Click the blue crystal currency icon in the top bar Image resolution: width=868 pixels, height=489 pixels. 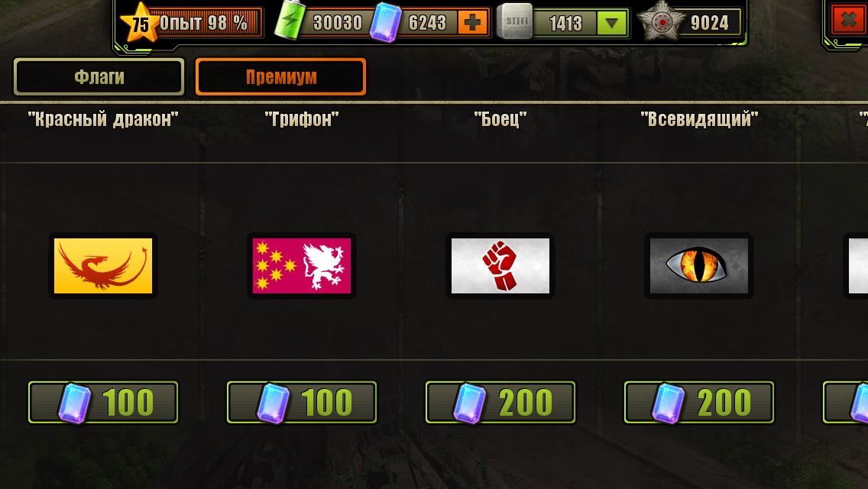tap(385, 22)
